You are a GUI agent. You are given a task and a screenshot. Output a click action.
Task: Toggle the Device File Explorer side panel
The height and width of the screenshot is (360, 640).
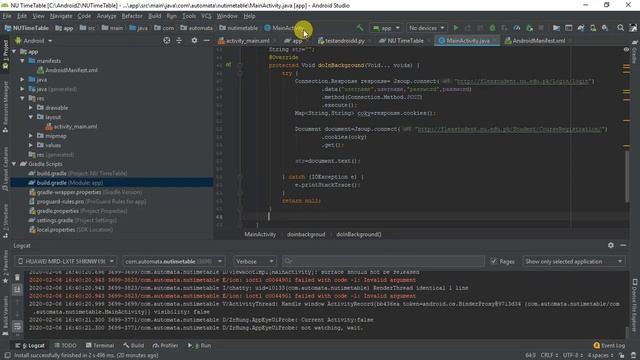click(635, 306)
